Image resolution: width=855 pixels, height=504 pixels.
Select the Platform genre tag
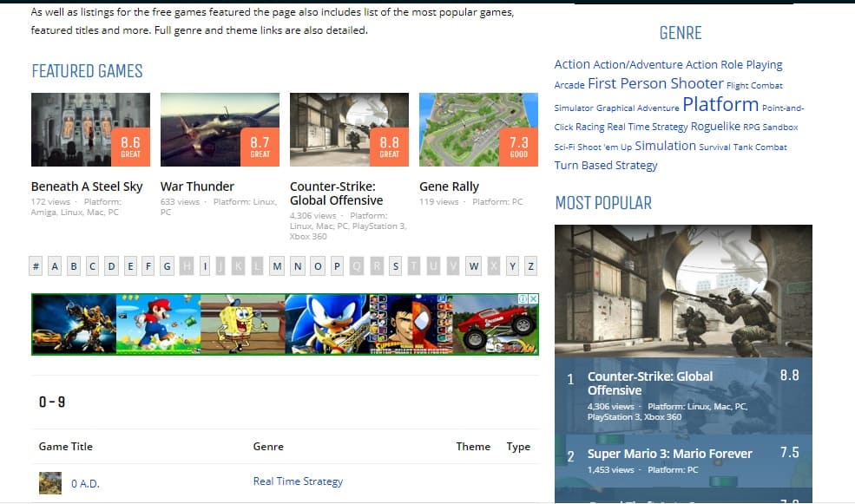click(x=720, y=104)
